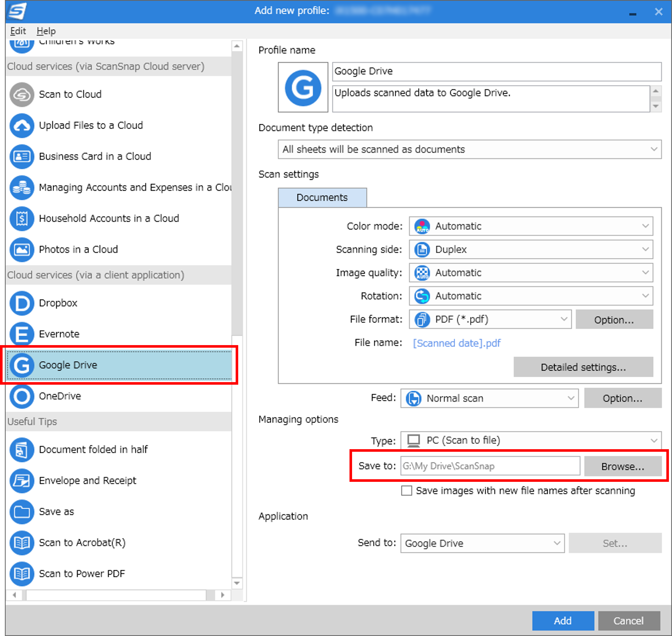Open the Edit menu
The image size is (672, 636).
pos(18,31)
